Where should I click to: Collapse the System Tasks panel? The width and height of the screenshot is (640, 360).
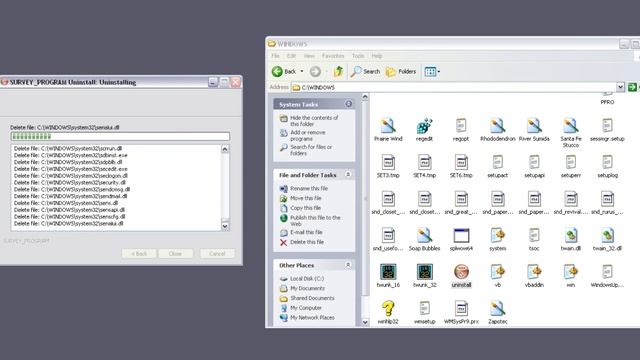(x=349, y=104)
